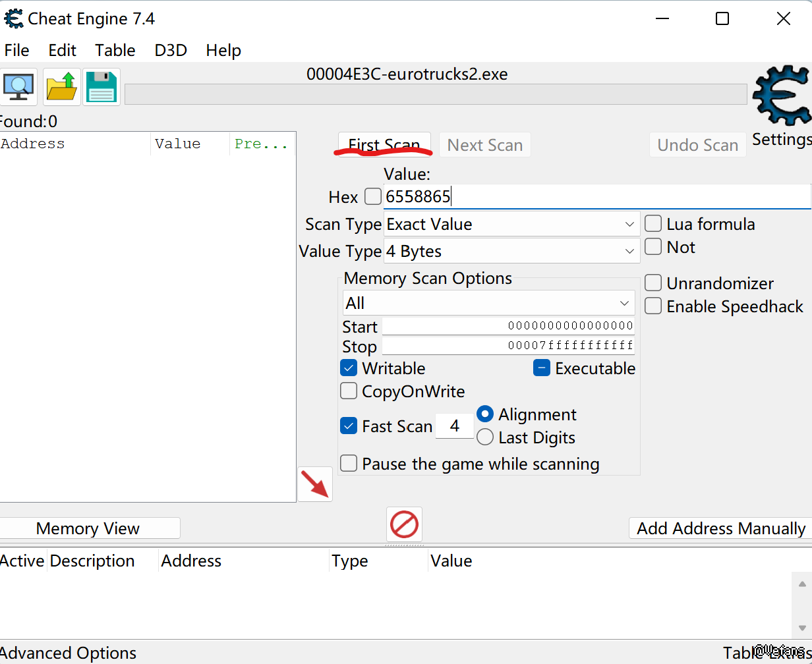Click the save floppy disk icon

pos(101,87)
